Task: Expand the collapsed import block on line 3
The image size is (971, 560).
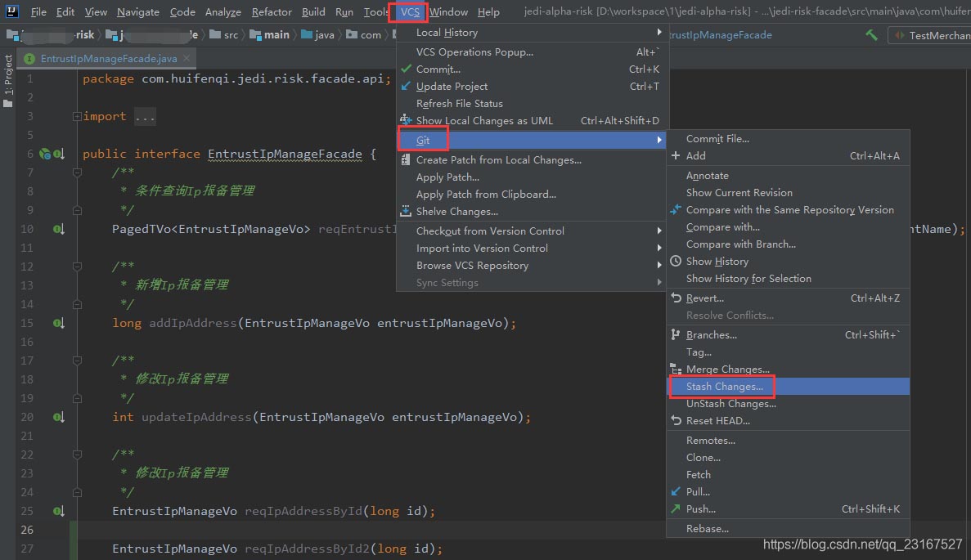Action: click(77, 117)
